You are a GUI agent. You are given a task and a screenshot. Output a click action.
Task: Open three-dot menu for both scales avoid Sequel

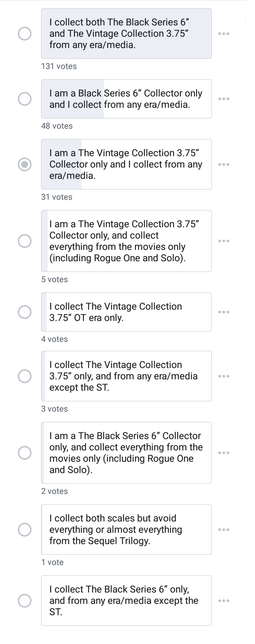223,530
